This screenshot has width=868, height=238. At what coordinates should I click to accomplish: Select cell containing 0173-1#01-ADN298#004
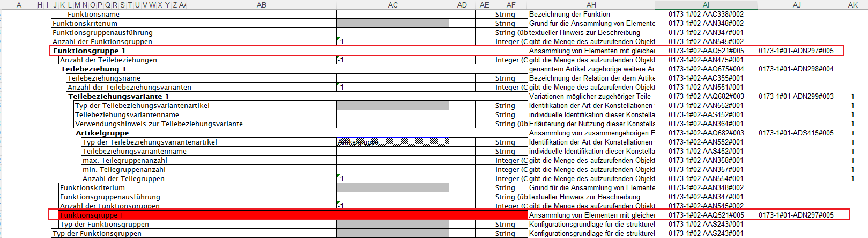[796, 69]
